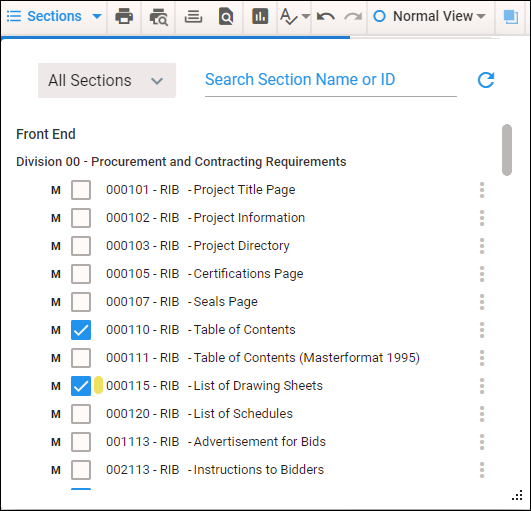Open more options for Instructions to Bidders

(x=482, y=470)
